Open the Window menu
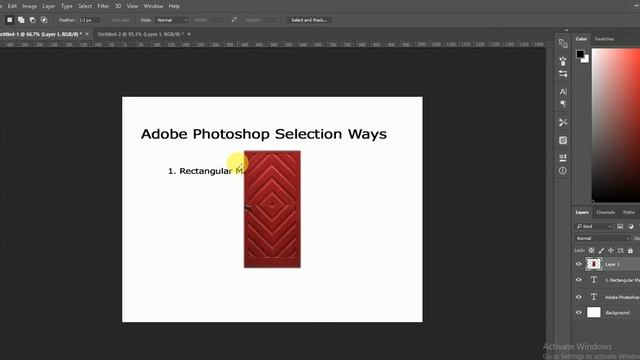 point(153,6)
